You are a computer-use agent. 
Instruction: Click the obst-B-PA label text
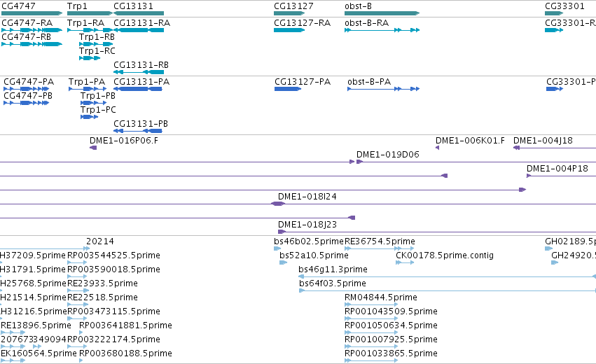[369, 82]
